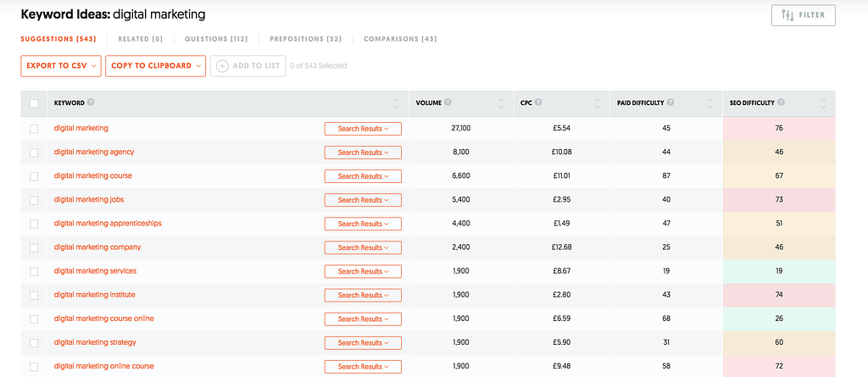This screenshot has width=868, height=377.
Task: Click the SEO difficulty cell showing 19
Action: point(778,271)
